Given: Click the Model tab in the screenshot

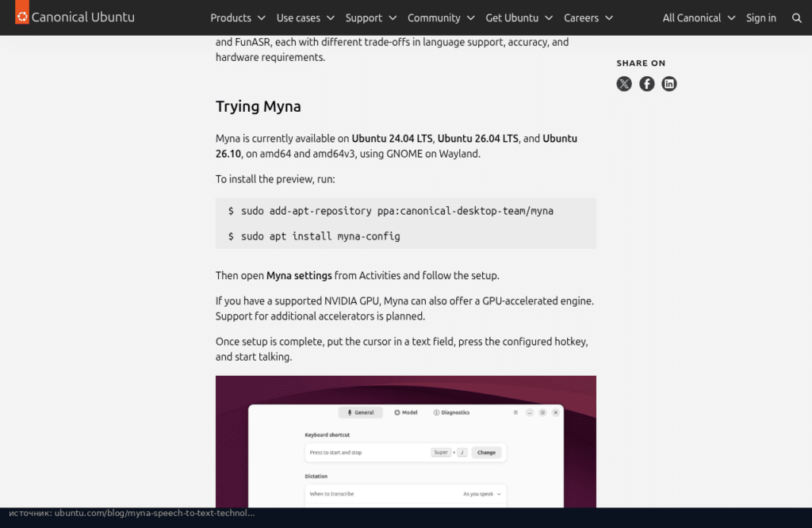Looking at the screenshot, I should tap(405, 412).
